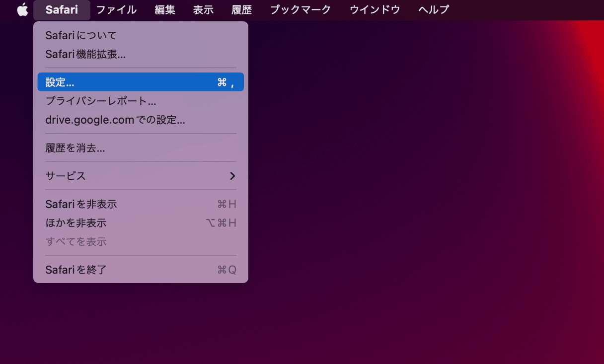Choose Safari機能拡張... menu item
Image resolution: width=604 pixels, height=364 pixels.
(x=85, y=54)
